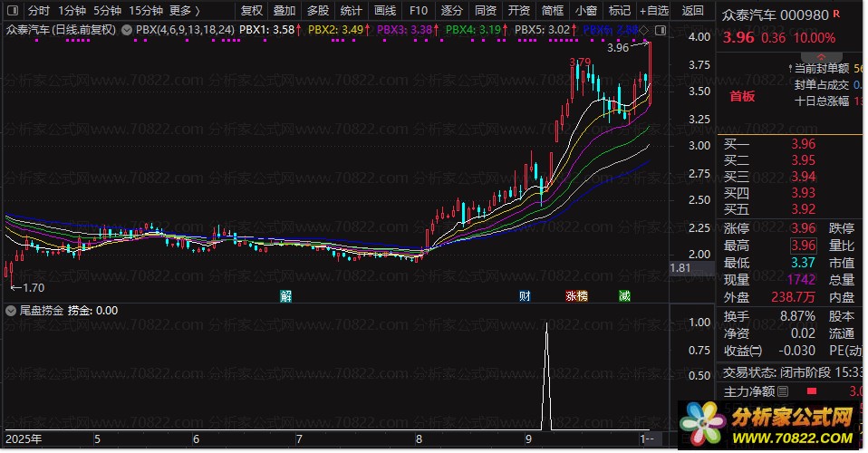Click the 解 event marker on chart
Image resolution: width=868 pixels, height=453 pixels.
(285, 296)
